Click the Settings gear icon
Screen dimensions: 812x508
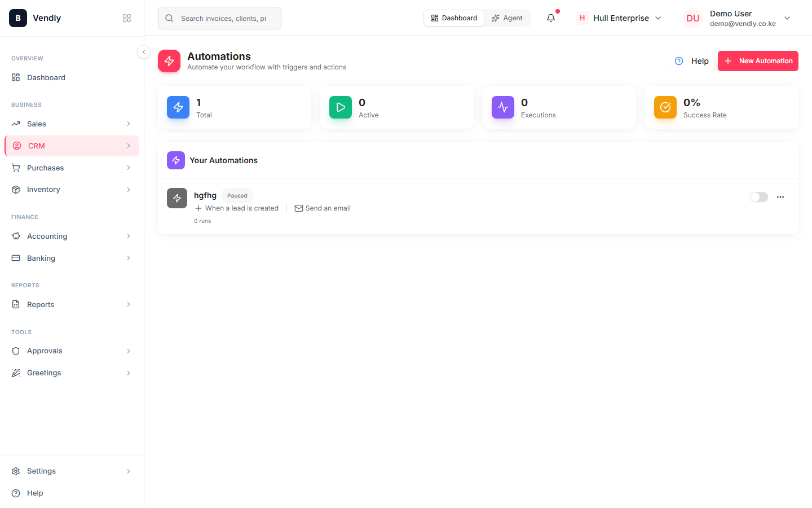(x=16, y=471)
